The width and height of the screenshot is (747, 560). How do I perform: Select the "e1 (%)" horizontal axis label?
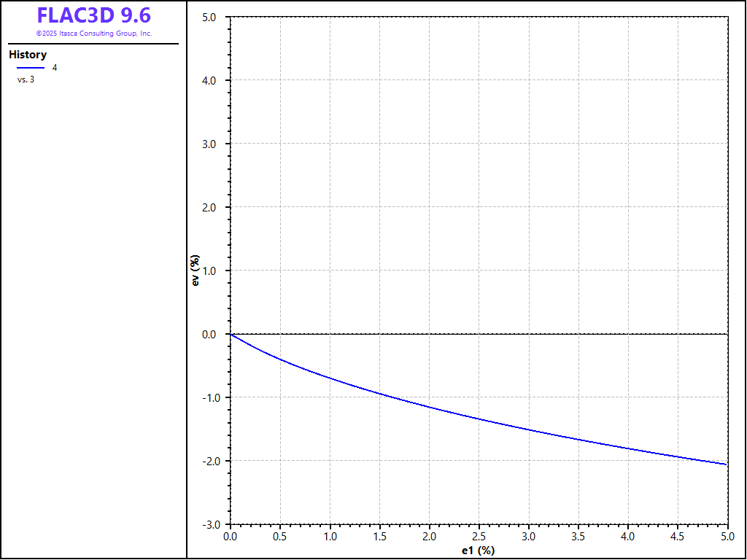(479, 550)
